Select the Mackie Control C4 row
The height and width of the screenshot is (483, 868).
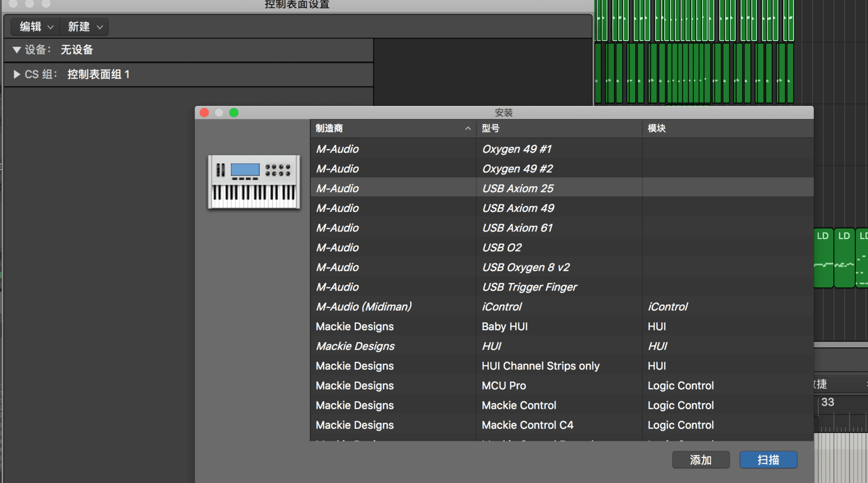(561, 425)
